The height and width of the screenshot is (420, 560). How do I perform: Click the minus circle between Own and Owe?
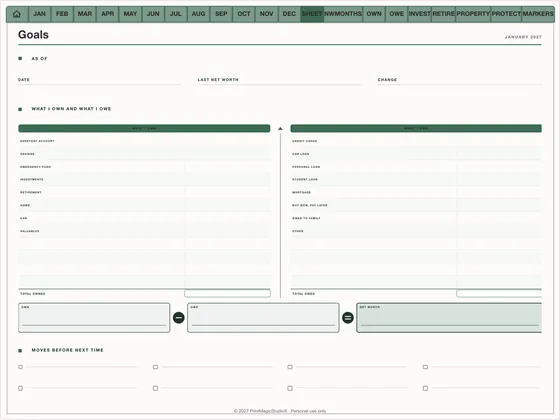[179, 317]
